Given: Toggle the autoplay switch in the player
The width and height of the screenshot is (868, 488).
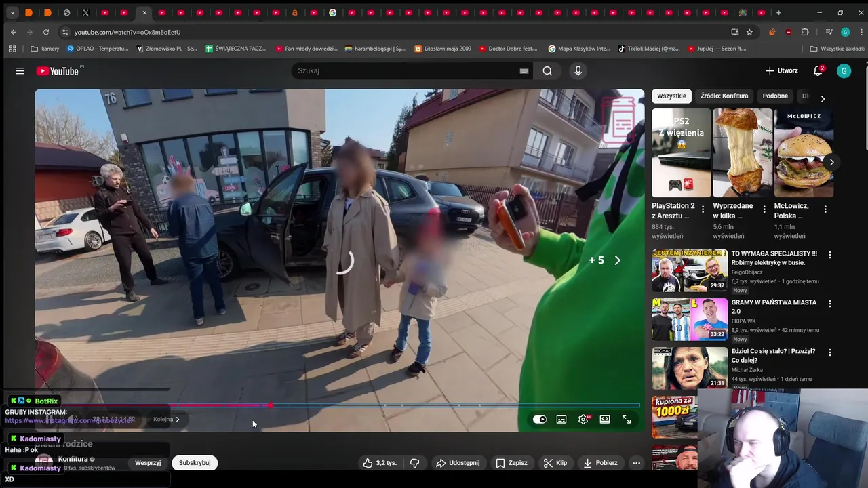Looking at the screenshot, I should [x=540, y=420].
